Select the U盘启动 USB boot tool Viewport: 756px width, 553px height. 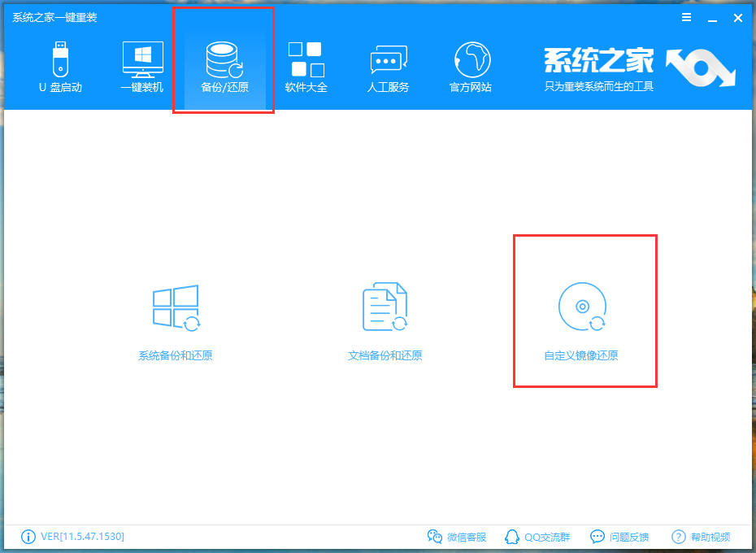tap(61, 65)
